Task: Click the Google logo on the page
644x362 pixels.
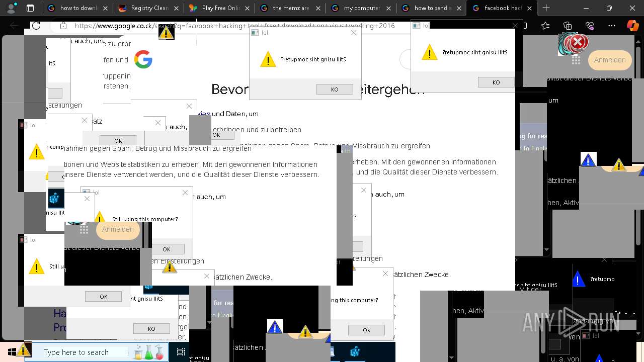Action: [143, 60]
